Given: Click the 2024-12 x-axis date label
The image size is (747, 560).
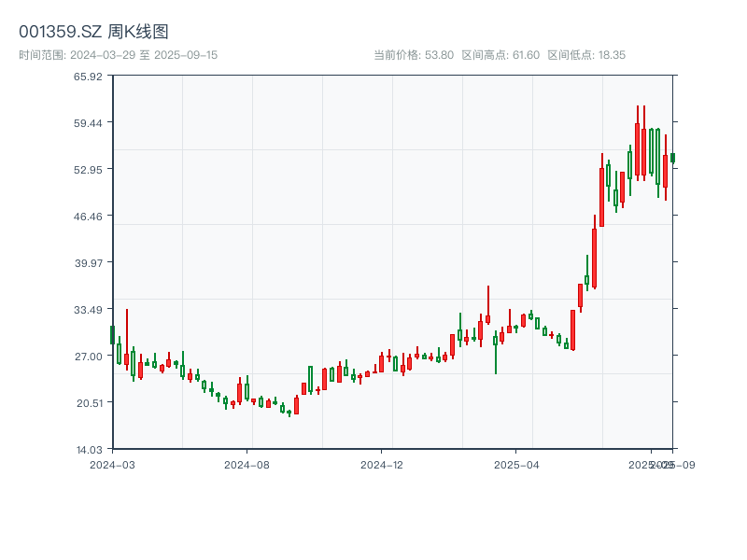Looking at the screenshot, I should pos(381,464).
